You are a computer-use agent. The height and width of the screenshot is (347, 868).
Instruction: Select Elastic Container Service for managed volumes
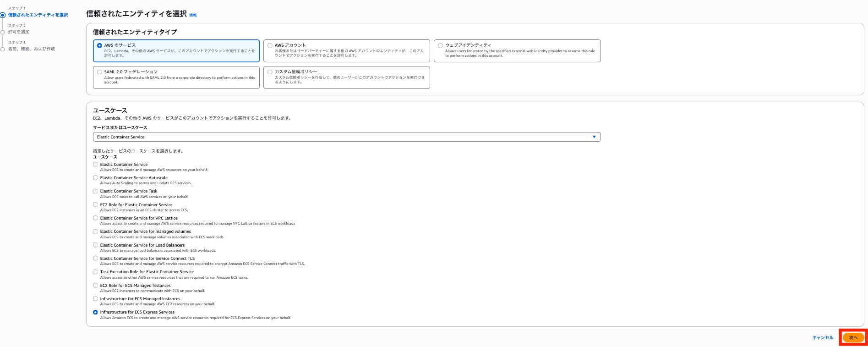click(x=95, y=231)
